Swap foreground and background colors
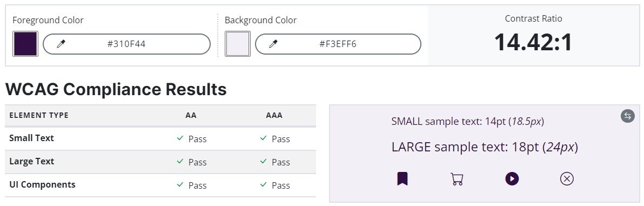This screenshot has width=644, height=206. coord(628,116)
